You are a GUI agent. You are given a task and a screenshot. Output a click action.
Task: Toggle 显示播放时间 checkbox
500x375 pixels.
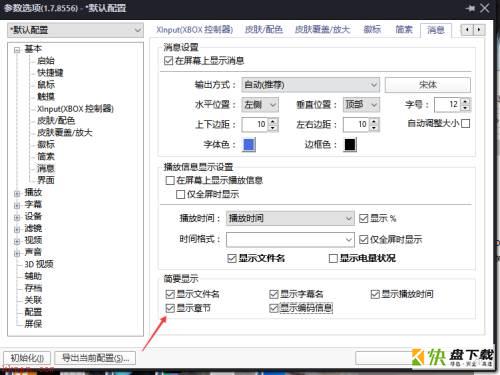click(375, 294)
